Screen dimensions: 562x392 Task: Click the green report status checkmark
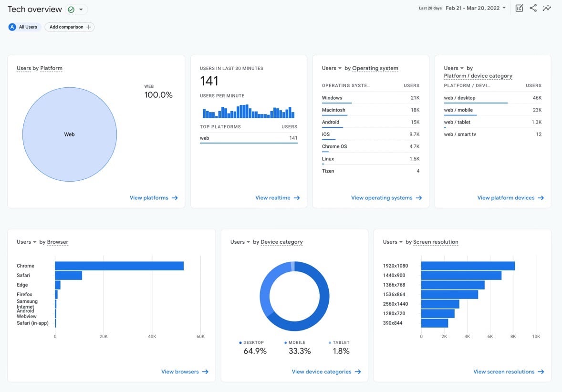pyautogui.click(x=71, y=10)
